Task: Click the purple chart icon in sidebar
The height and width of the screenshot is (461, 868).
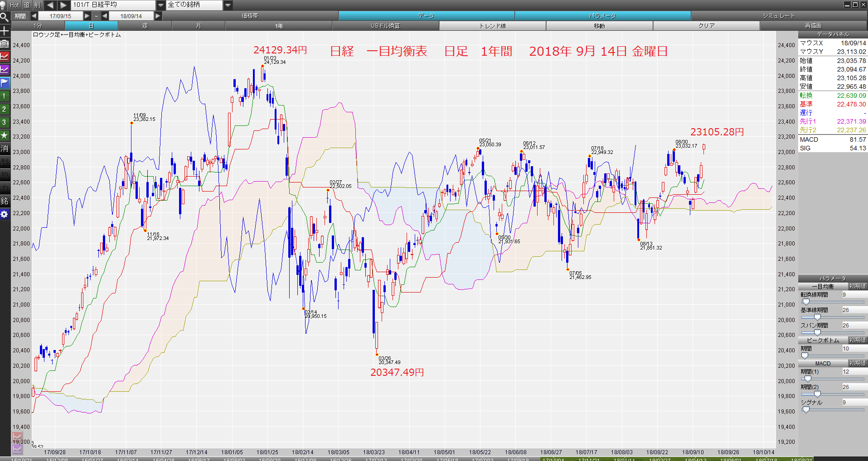Action: (5, 70)
